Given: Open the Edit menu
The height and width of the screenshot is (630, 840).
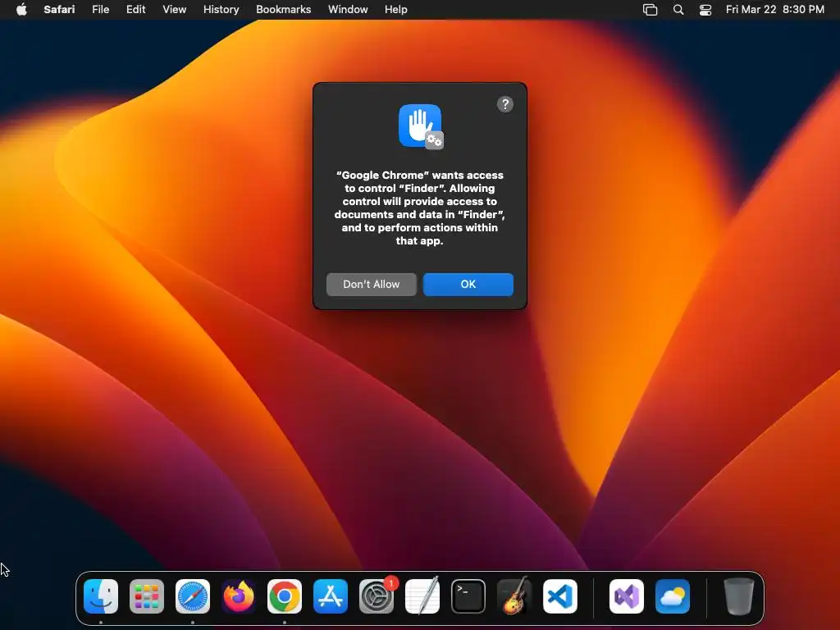Looking at the screenshot, I should click(x=135, y=10).
